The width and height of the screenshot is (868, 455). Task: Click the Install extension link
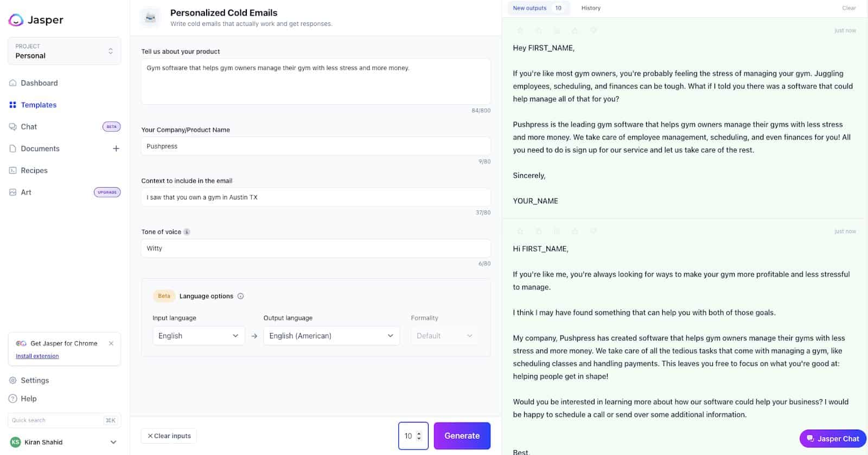(x=37, y=356)
